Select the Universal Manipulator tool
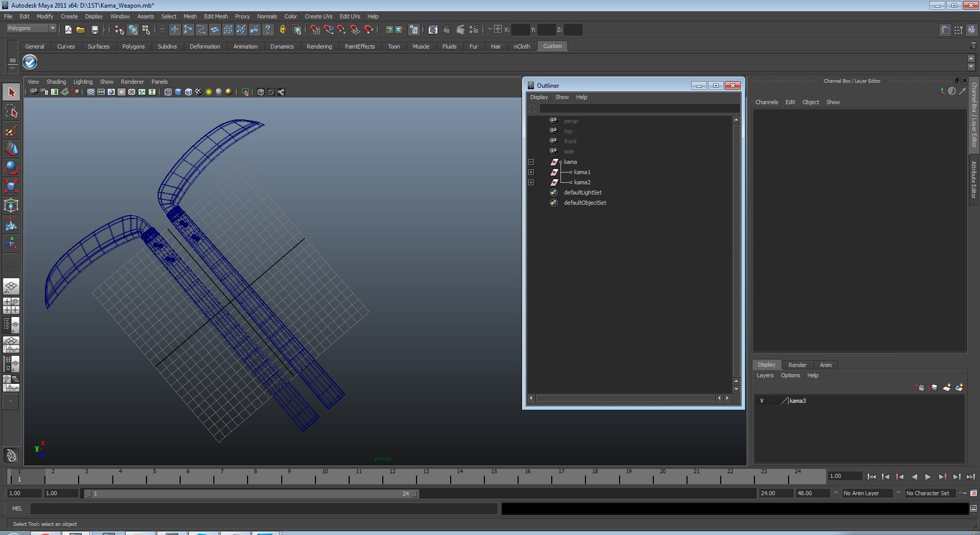 click(x=11, y=205)
